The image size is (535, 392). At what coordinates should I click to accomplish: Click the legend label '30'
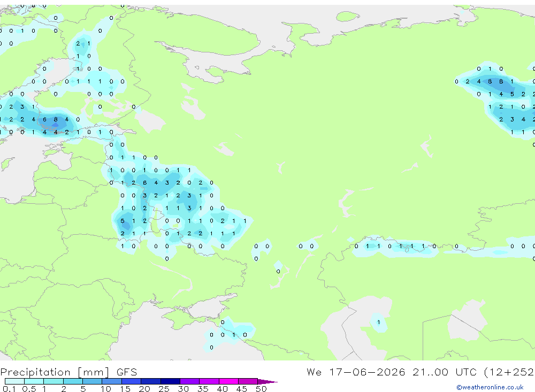tap(183, 389)
